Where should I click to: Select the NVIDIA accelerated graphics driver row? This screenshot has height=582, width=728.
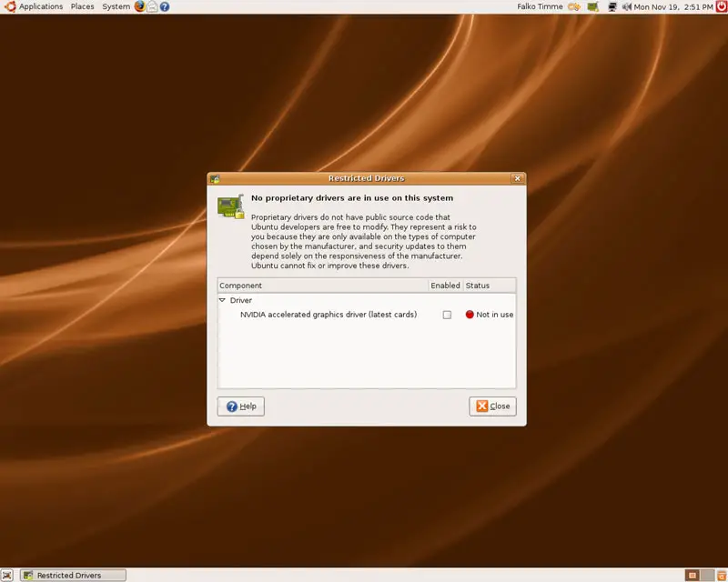click(x=367, y=315)
